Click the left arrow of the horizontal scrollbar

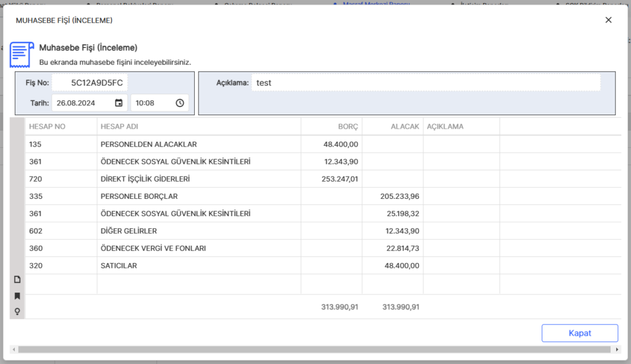pos(14,350)
